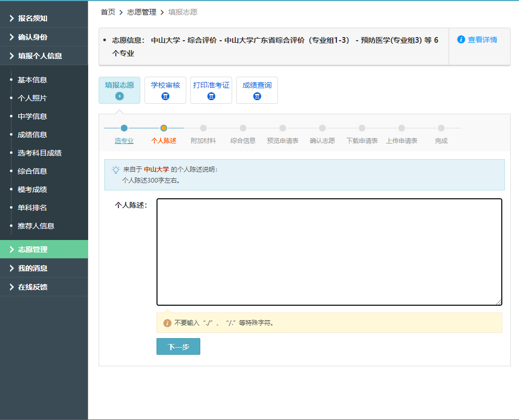Click the play icon on 填报志愿 tab
Image resolution: width=519 pixels, height=420 pixels.
click(x=119, y=95)
